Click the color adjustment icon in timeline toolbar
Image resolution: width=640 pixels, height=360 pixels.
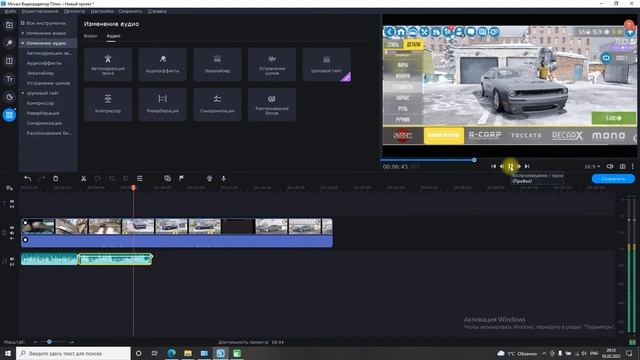point(126,178)
